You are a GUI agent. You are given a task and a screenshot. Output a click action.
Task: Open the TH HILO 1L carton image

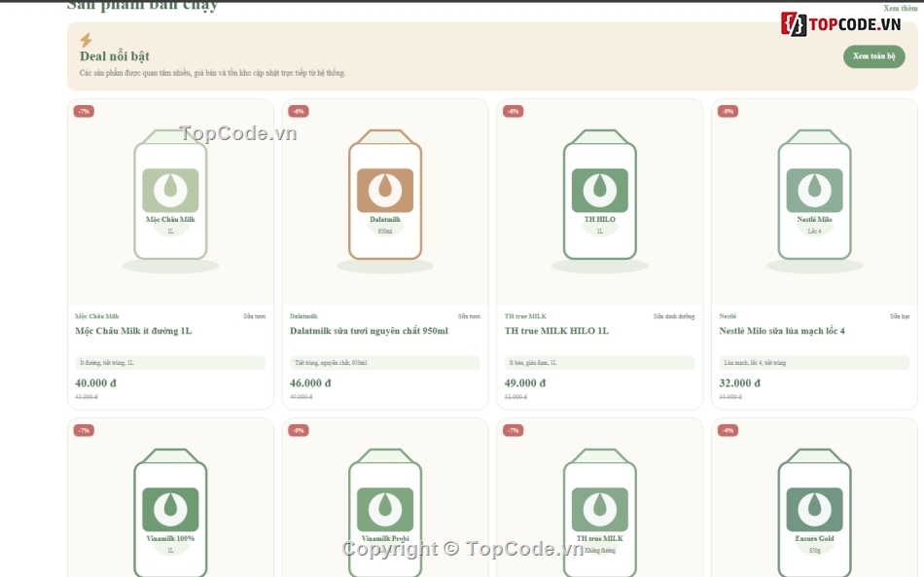point(600,201)
